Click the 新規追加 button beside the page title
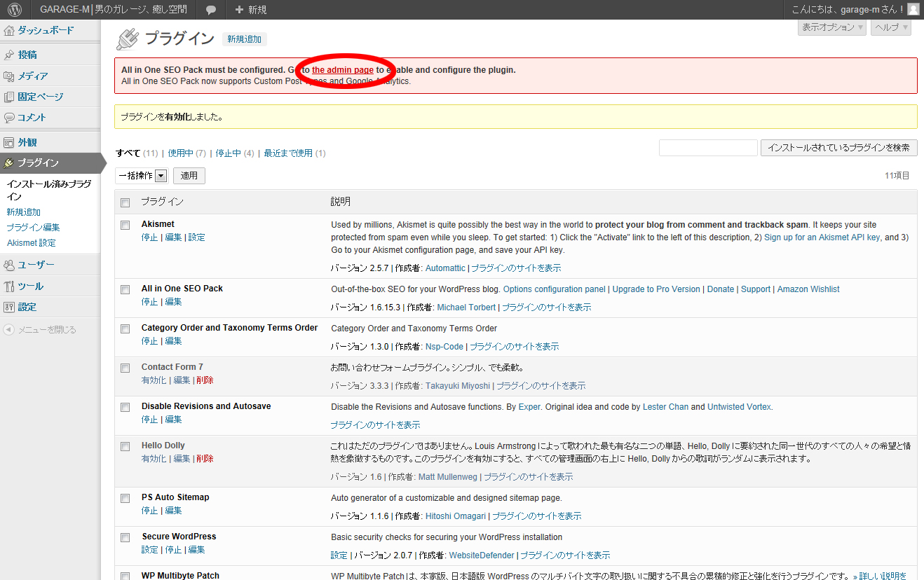Image resolution: width=924 pixels, height=580 pixels. 244,40
